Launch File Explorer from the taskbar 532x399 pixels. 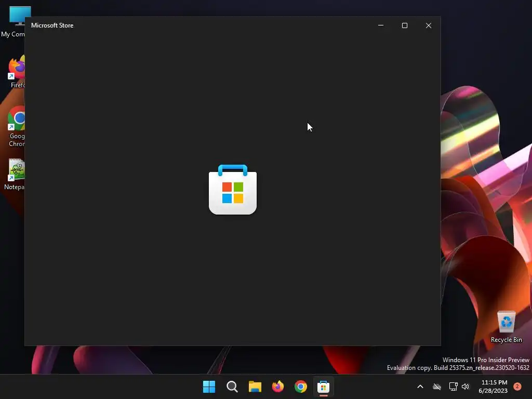pyautogui.click(x=255, y=387)
